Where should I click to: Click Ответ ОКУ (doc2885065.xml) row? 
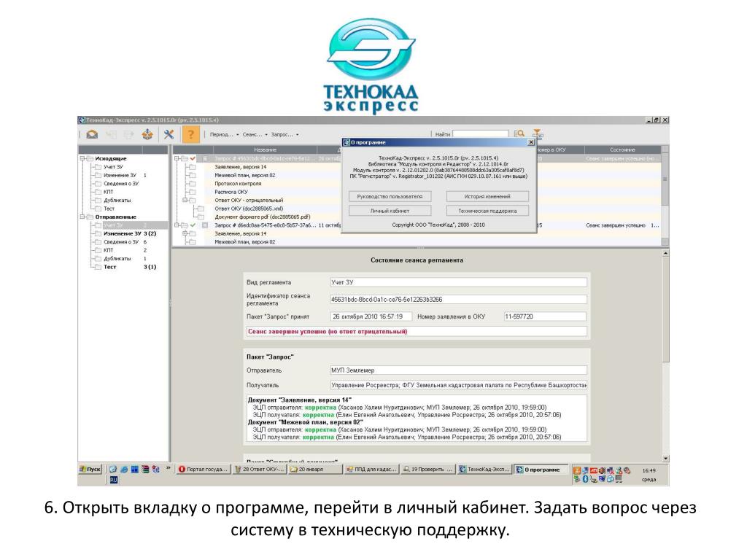[x=249, y=209]
